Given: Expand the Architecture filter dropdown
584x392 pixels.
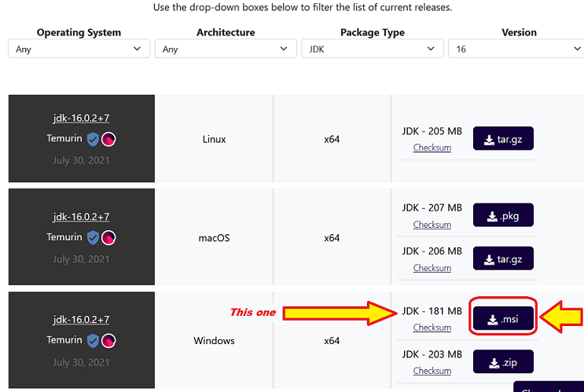Looking at the screenshot, I should pos(226,49).
